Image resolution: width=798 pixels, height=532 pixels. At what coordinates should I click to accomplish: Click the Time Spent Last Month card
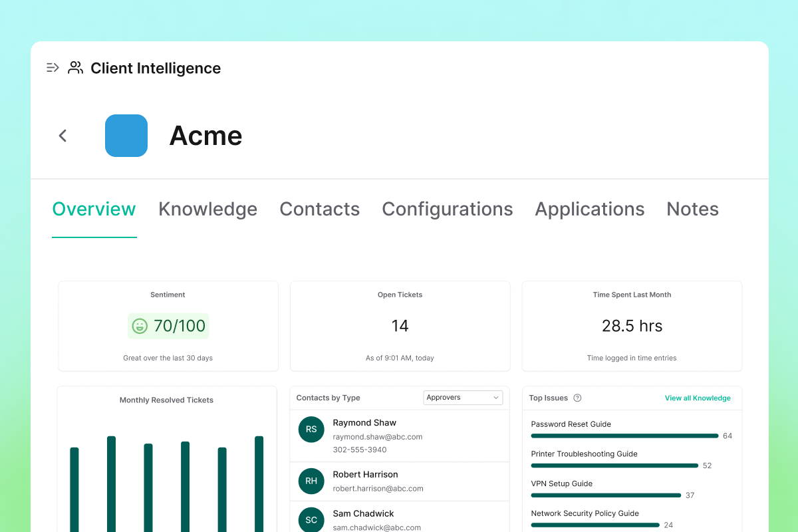point(632,326)
